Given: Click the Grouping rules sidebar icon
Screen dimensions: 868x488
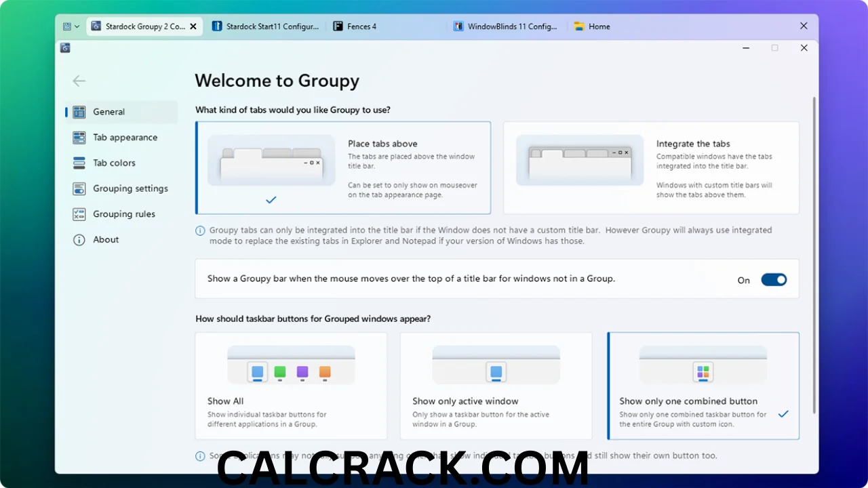Looking at the screenshot, I should [79, 214].
